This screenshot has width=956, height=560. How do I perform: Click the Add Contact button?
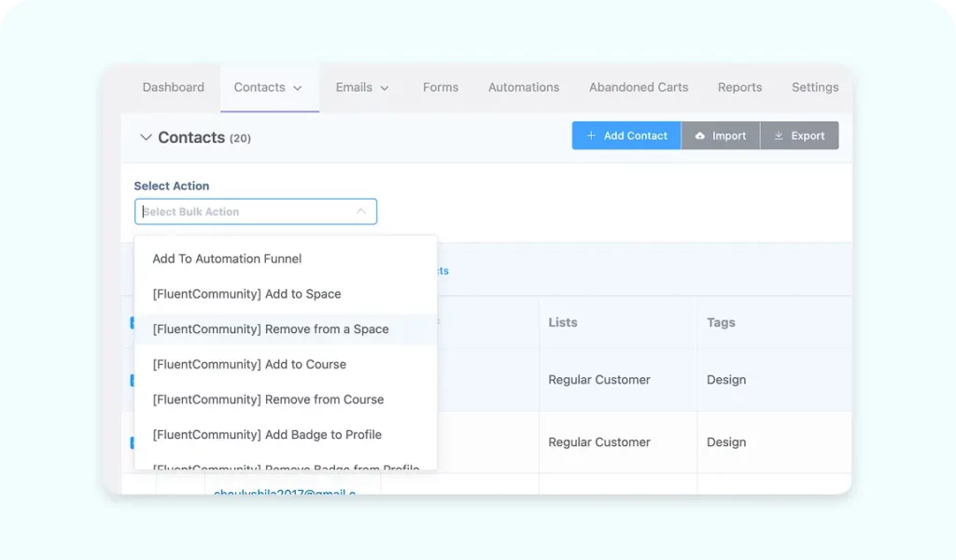[626, 135]
